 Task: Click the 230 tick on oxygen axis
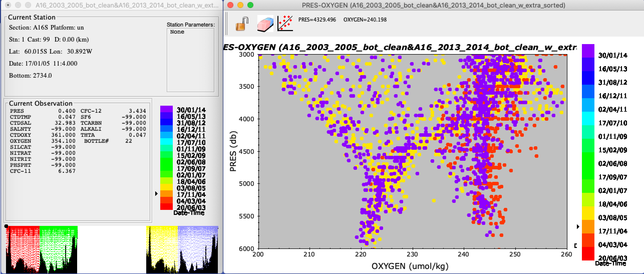[412, 254]
